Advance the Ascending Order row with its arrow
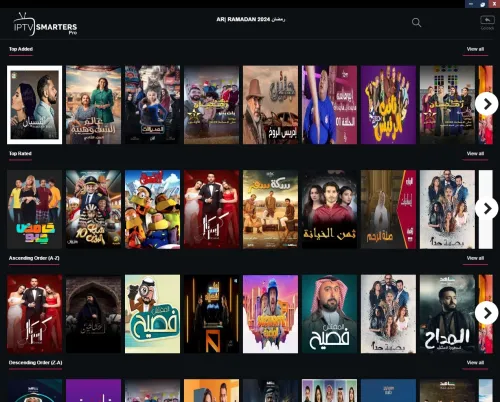The image size is (500, 402). click(x=486, y=313)
